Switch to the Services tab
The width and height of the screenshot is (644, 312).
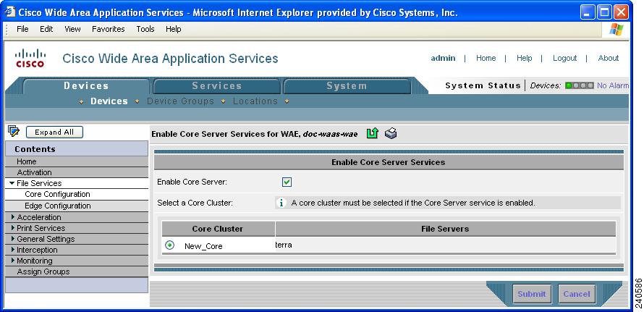[217, 86]
